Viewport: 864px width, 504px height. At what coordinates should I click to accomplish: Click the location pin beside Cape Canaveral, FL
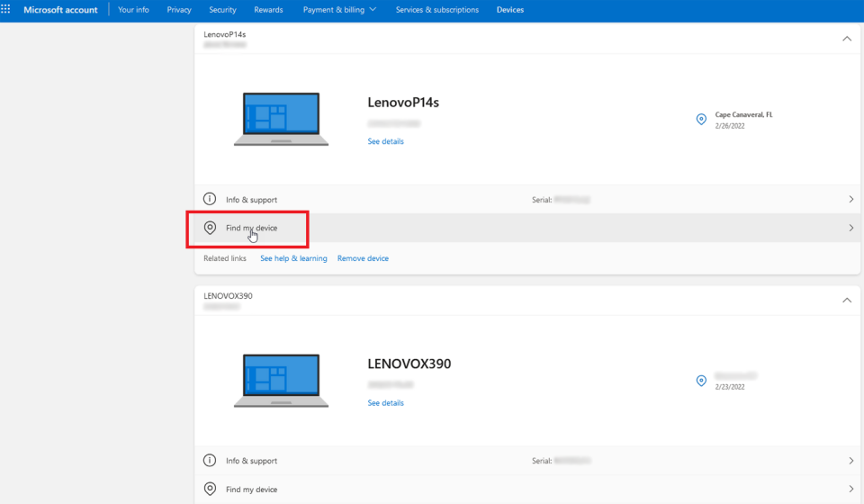pos(701,119)
